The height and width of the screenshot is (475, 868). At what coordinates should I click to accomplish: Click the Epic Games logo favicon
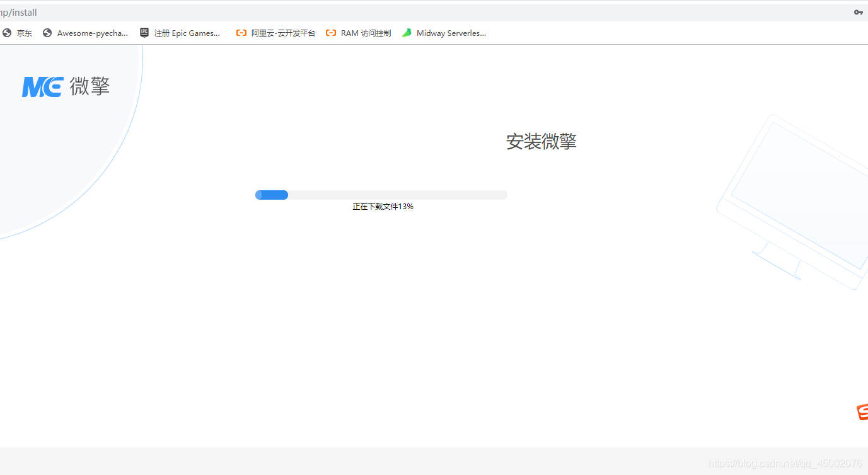(x=144, y=33)
